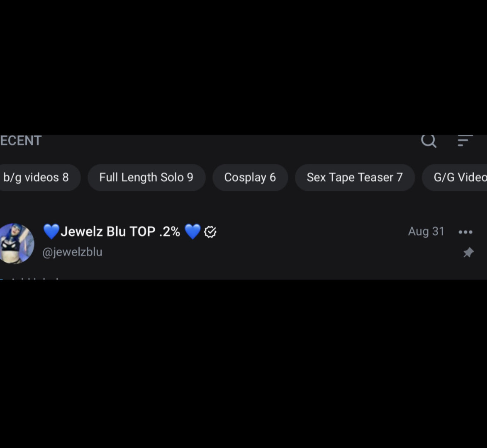The height and width of the screenshot is (448, 487).
Task: Open the round profile avatar picture
Action: tap(16, 243)
